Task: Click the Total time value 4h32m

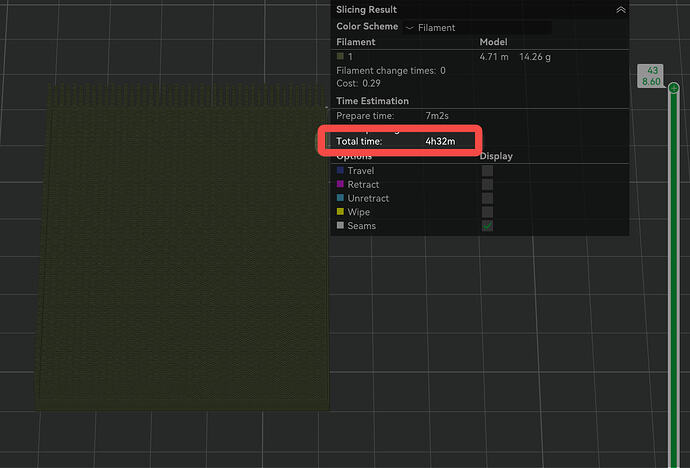Action: [x=440, y=141]
